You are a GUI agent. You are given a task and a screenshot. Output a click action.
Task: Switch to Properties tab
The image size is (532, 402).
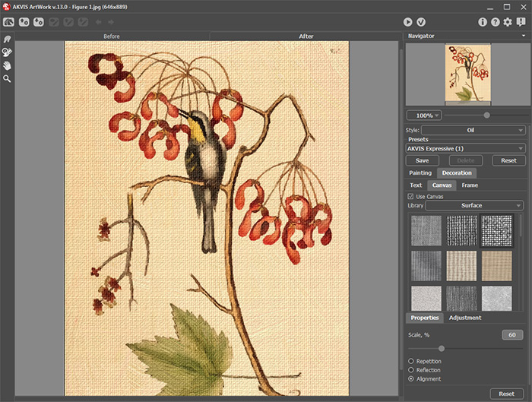pyautogui.click(x=424, y=318)
